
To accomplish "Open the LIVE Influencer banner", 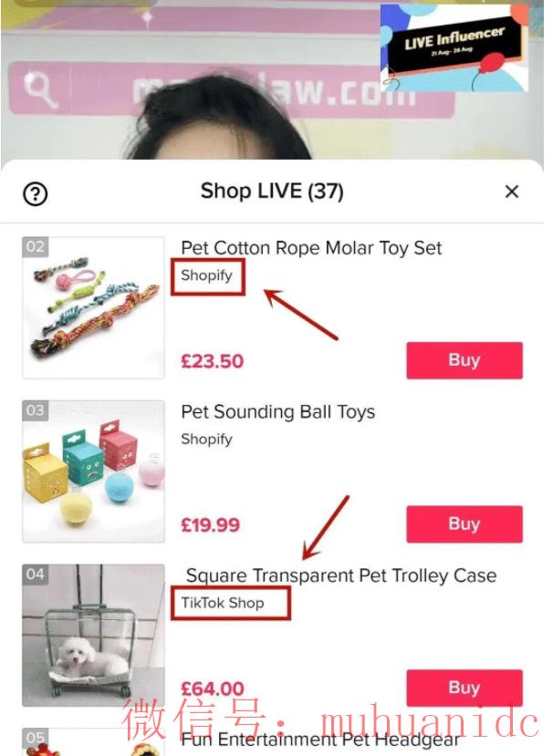I will click(x=454, y=47).
